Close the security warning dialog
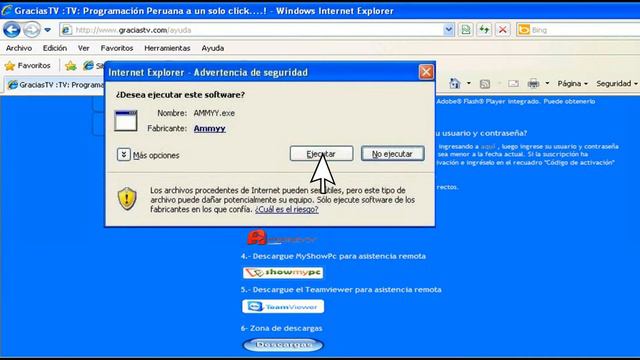 [426, 72]
